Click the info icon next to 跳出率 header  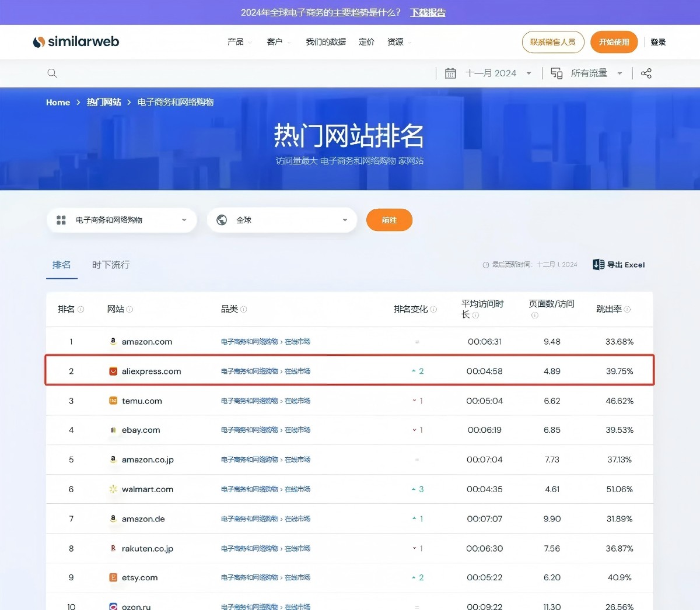point(628,309)
